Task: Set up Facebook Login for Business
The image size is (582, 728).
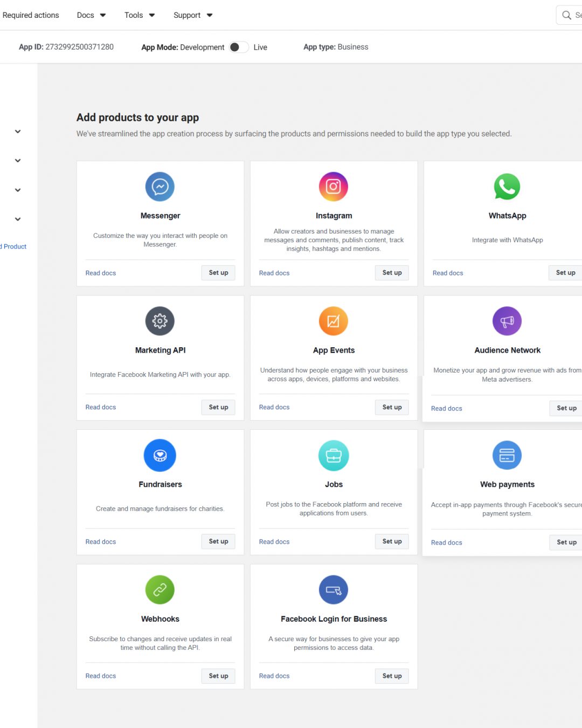Action: 392,676
